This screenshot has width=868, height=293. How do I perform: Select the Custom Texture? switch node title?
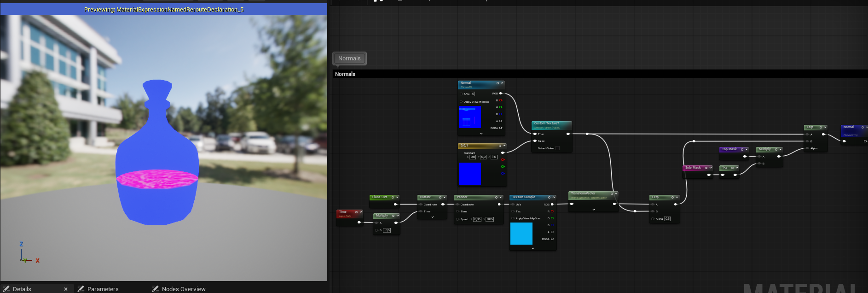point(546,123)
